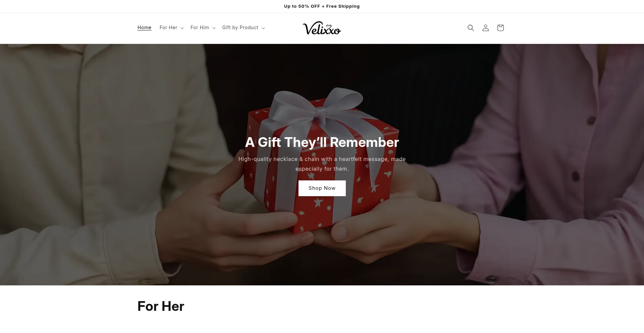Expand the For Her chevron arrow
Image resolution: width=644 pixels, height=333 pixels.
(x=182, y=28)
